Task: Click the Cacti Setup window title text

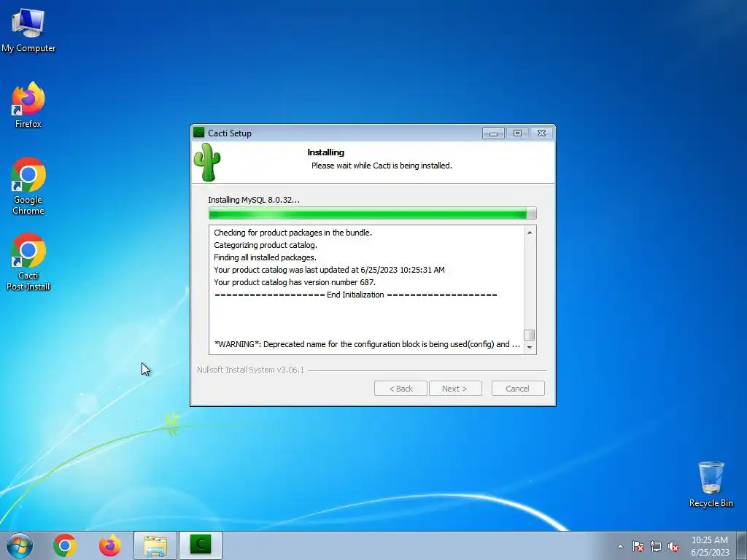Action: 230,133
